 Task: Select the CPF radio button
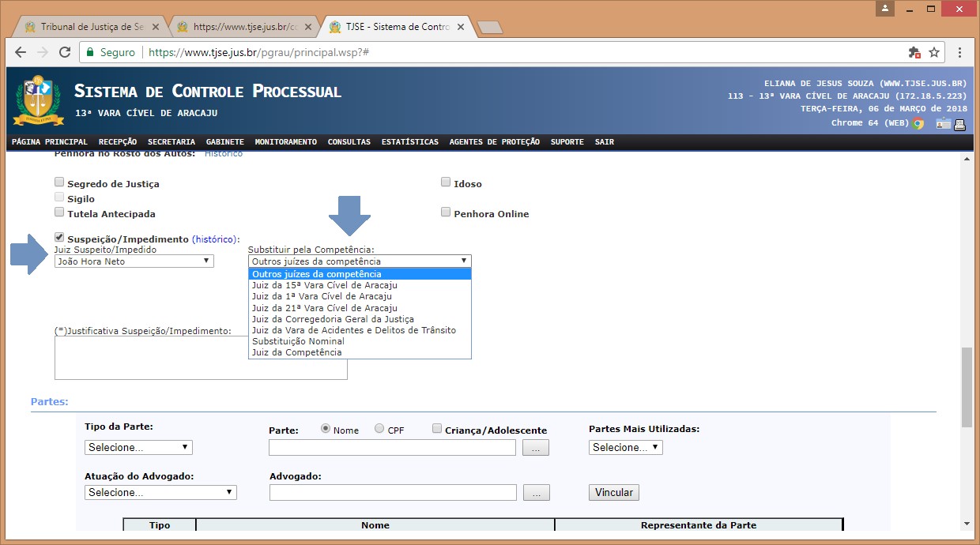coord(379,429)
